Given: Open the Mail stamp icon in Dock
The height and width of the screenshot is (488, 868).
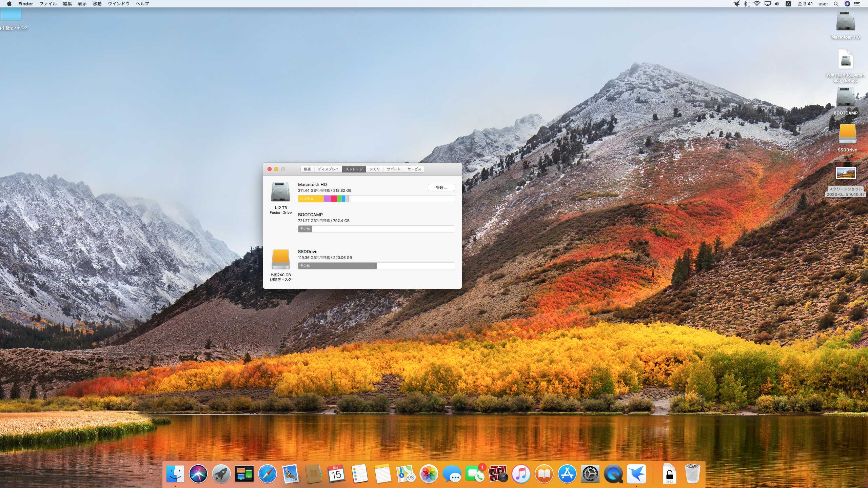Looking at the screenshot, I should pos(291,474).
